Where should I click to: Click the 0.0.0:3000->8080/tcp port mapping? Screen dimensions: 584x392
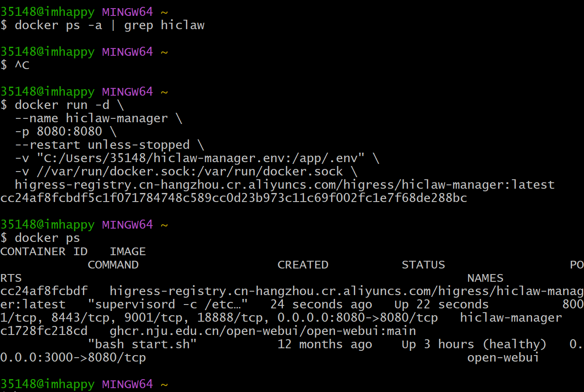73,358
